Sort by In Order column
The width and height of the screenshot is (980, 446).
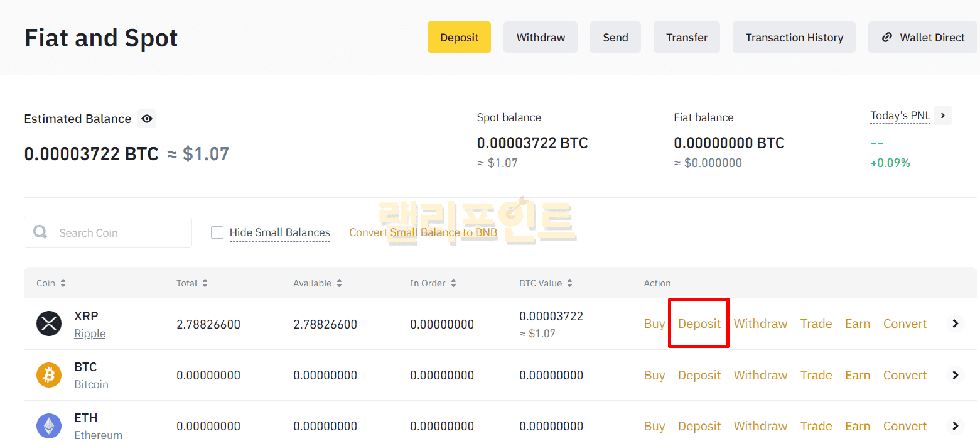433,283
